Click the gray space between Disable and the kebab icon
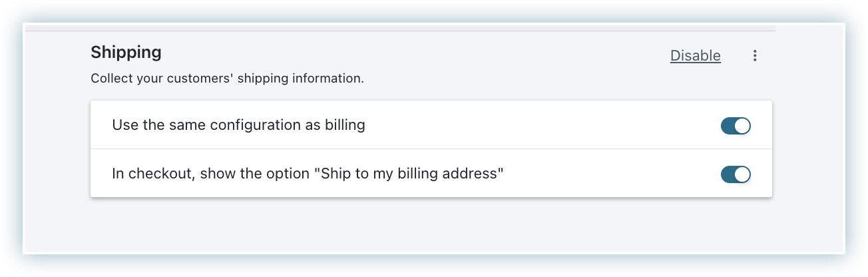 [738, 56]
